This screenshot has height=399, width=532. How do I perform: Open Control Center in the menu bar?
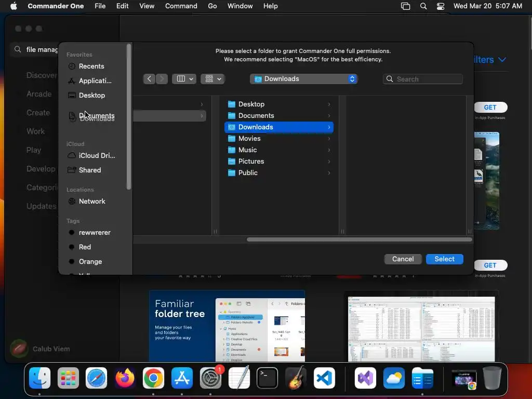point(441,6)
